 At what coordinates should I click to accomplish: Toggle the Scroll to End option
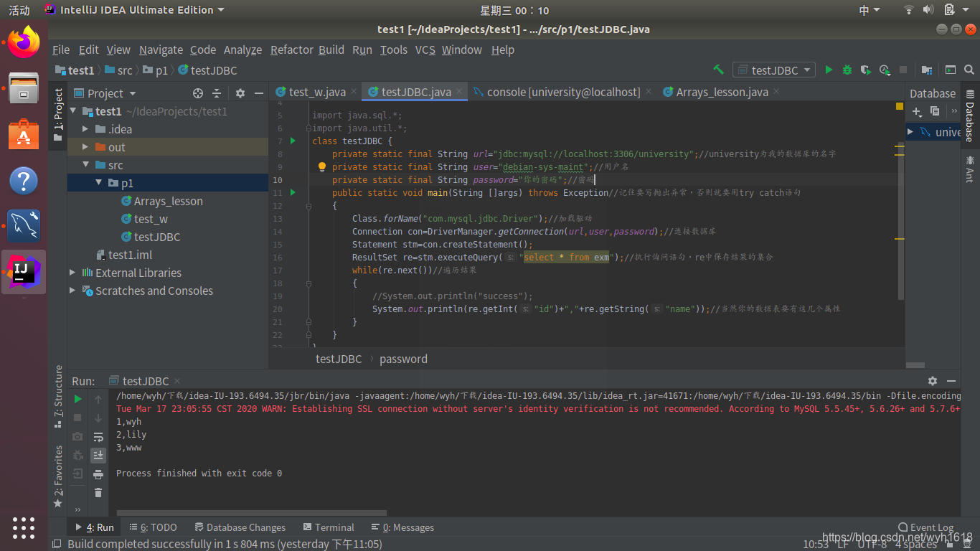click(98, 455)
